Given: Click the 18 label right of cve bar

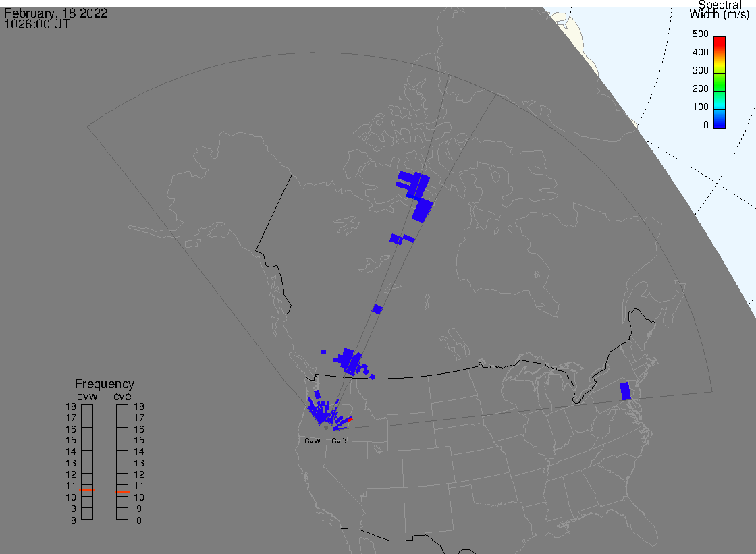Looking at the screenshot, I should (x=139, y=406).
